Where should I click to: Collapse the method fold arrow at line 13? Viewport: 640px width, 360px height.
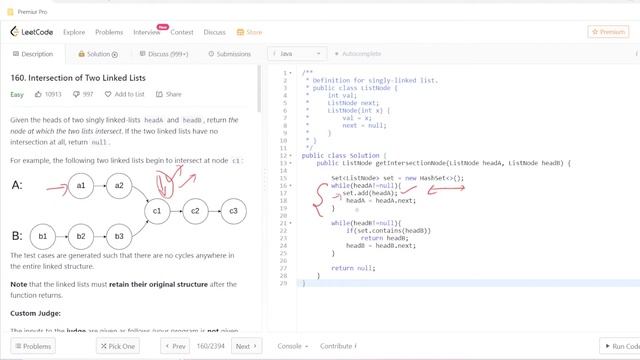coord(290,163)
